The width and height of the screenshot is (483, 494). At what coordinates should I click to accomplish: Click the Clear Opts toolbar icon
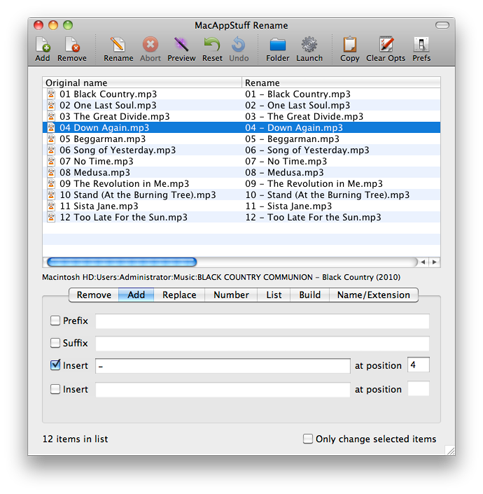coord(386,45)
